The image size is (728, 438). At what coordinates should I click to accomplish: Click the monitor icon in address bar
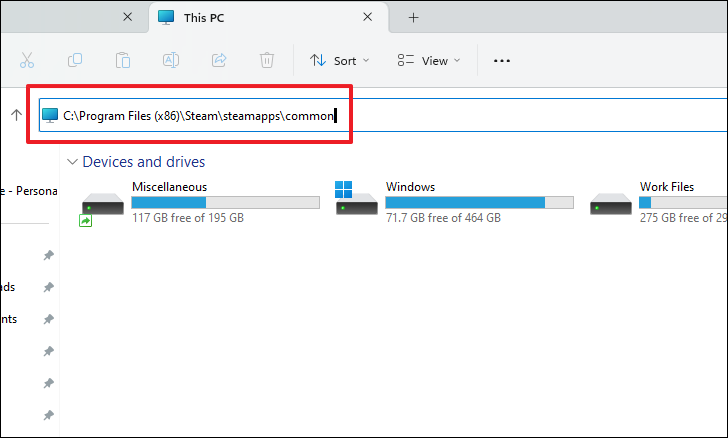[50, 115]
